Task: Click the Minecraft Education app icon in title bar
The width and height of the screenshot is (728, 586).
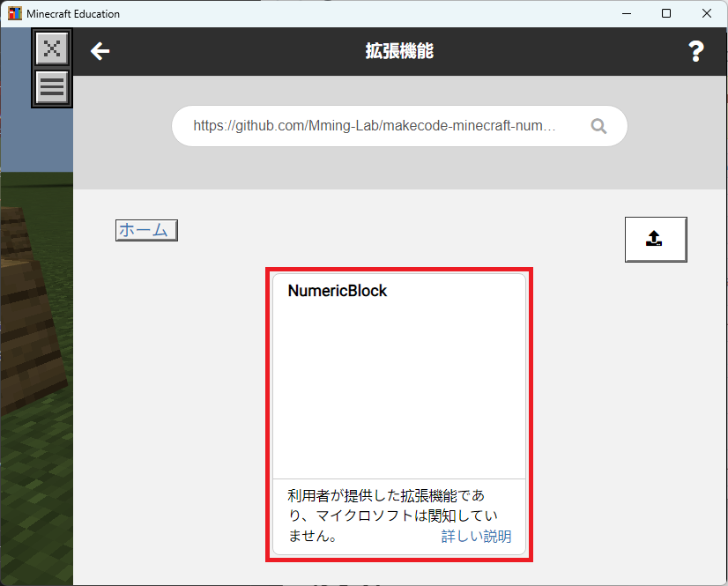Action: [x=15, y=13]
